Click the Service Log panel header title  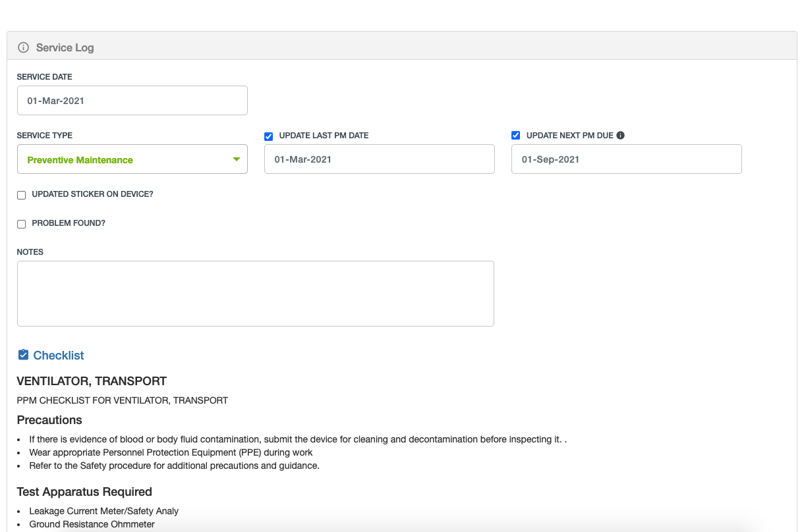click(x=65, y=47)
